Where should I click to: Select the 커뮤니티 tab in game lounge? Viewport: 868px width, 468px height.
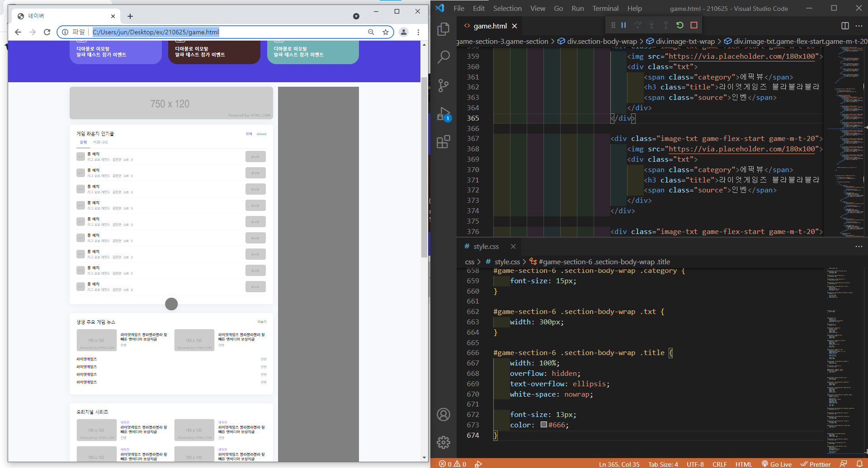(100, 142)
